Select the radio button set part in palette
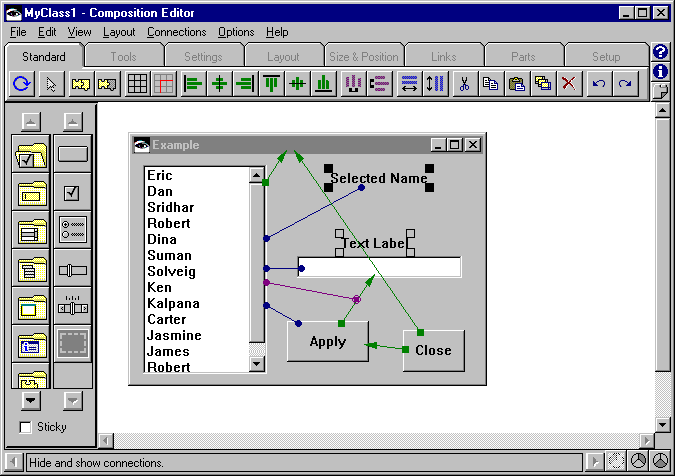Viewport: 675px width, 476px height. tap(73, 229)
